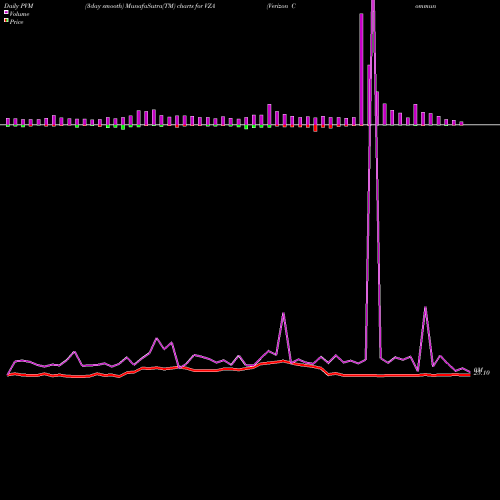Click the tallest magenta volume bar
The image size is (500, 500).
(x=361, y=69)
